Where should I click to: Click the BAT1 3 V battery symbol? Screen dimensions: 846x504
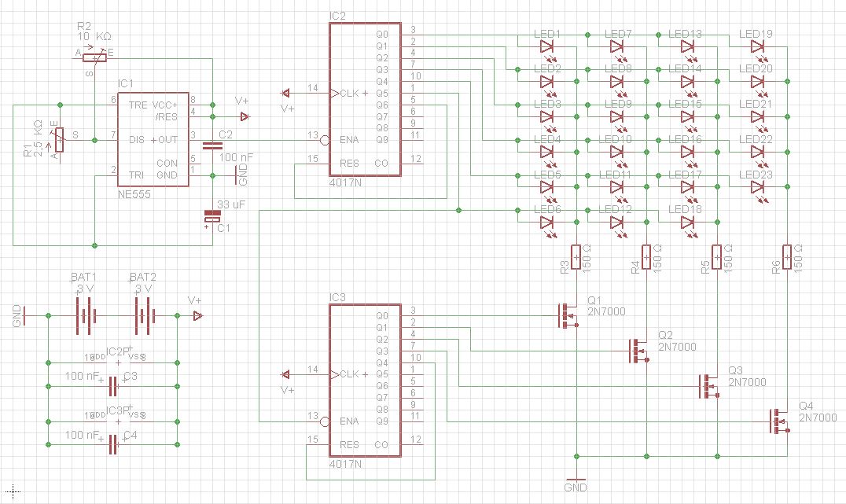coord(84,315)
